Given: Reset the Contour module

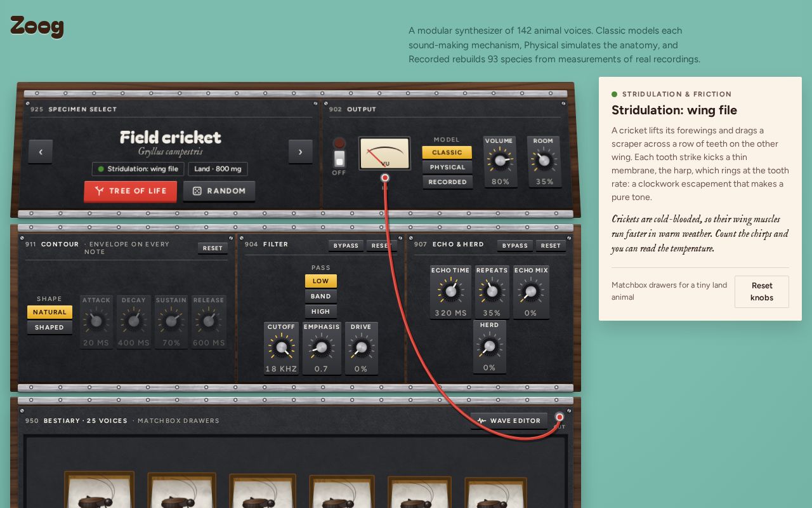Looking at the screenshot, I should pyautogui.click(x=213, y=248).
